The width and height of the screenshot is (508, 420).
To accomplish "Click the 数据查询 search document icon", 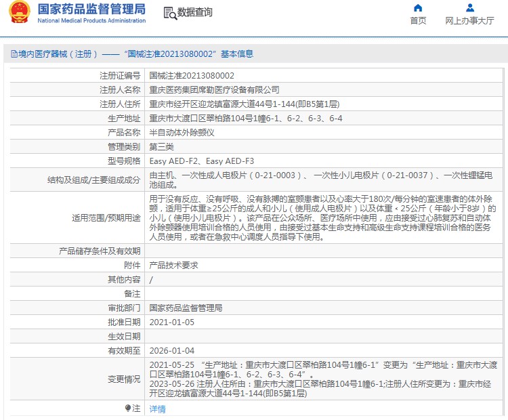I will coord(169,12).
